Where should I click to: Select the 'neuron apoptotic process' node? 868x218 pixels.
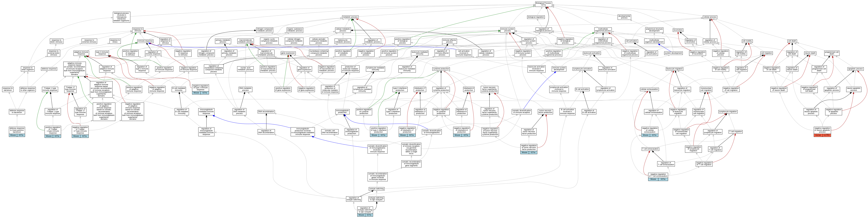point(854,89)
